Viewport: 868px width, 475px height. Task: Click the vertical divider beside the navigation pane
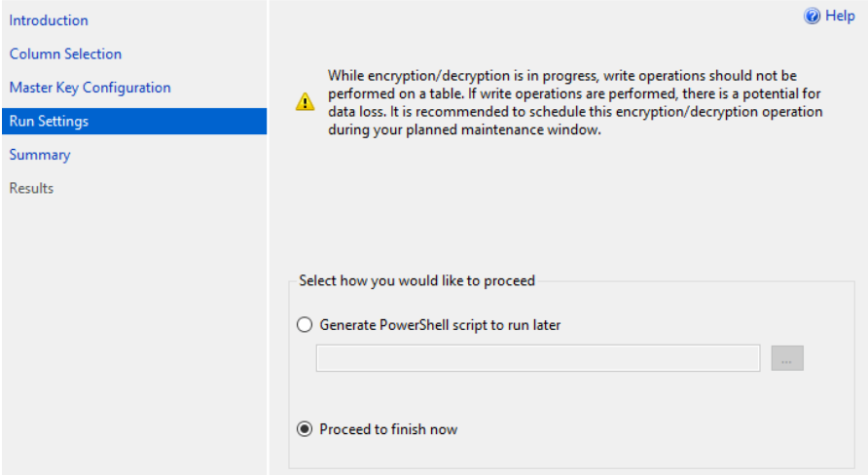click(x=269, y=237)
